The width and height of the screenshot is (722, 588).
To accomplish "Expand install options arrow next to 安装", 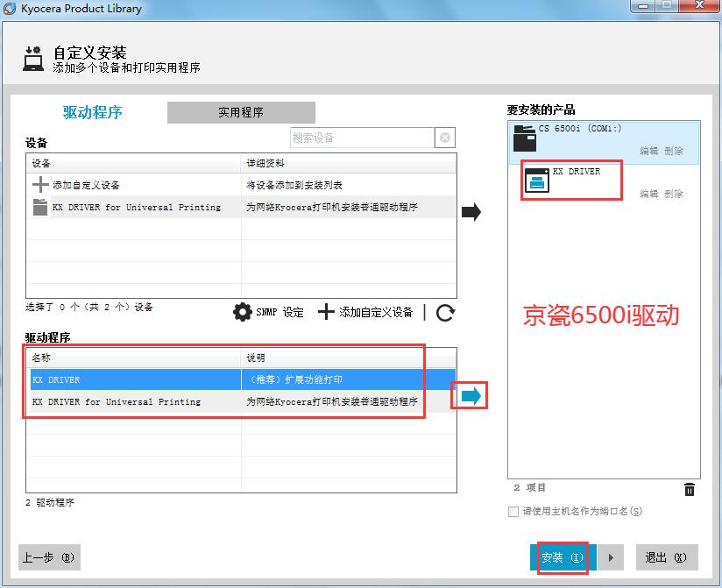I will coord(611,557).
